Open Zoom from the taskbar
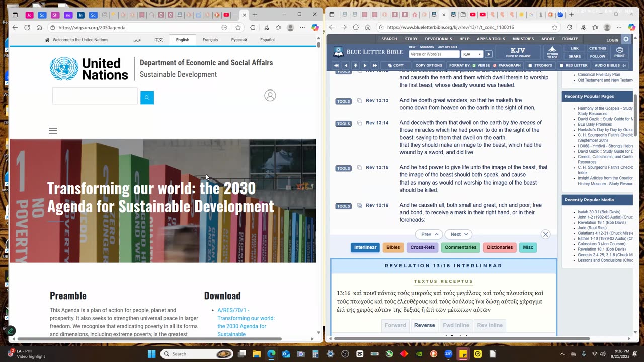The height and width of the screenshot is (362, 644). tap(448, 354)
